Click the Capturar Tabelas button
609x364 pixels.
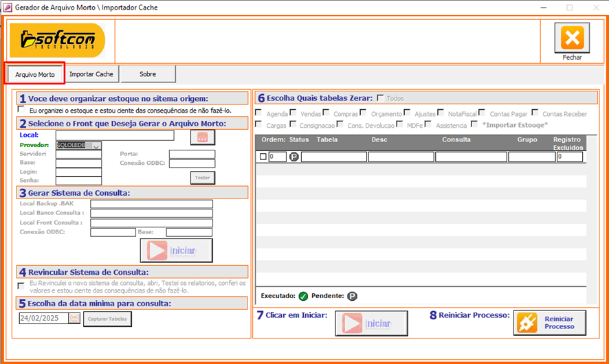click(x=107, y=319)
